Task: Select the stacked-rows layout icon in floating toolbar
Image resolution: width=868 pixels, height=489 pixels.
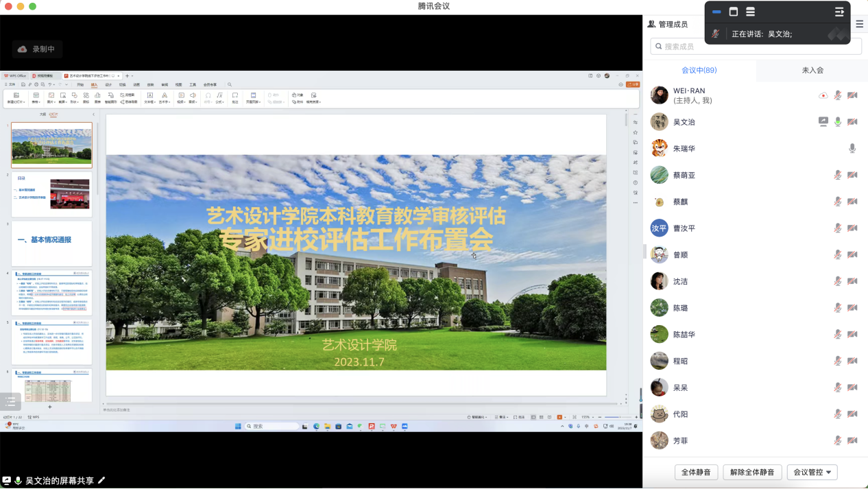Action: (x=750, y=12)
